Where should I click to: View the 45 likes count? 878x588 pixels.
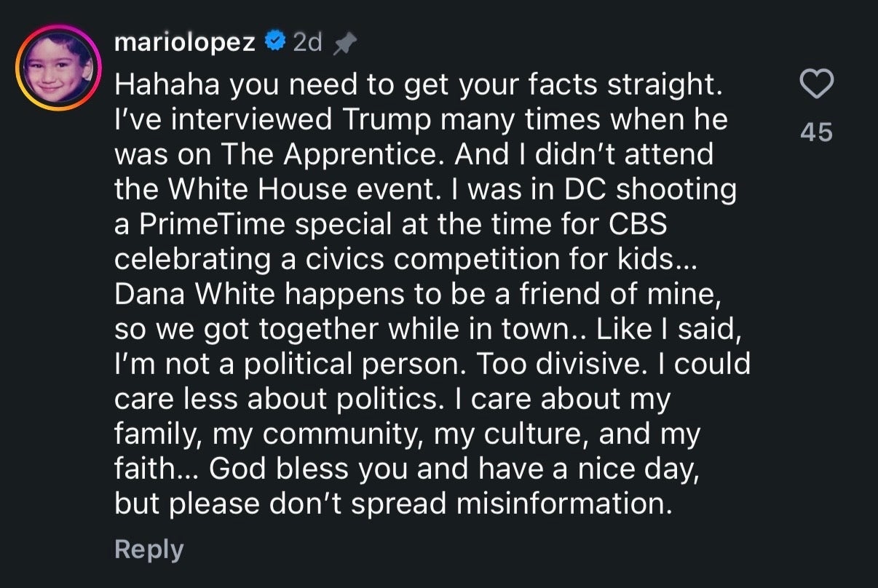pos(816,132)
